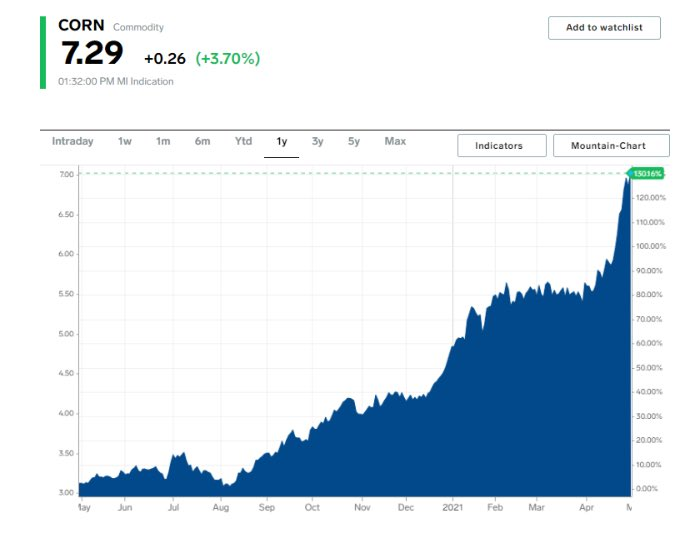This screenshot has width=695, height=536.
Task: Show the 6m chart range
Action: [x=202, y=142]
